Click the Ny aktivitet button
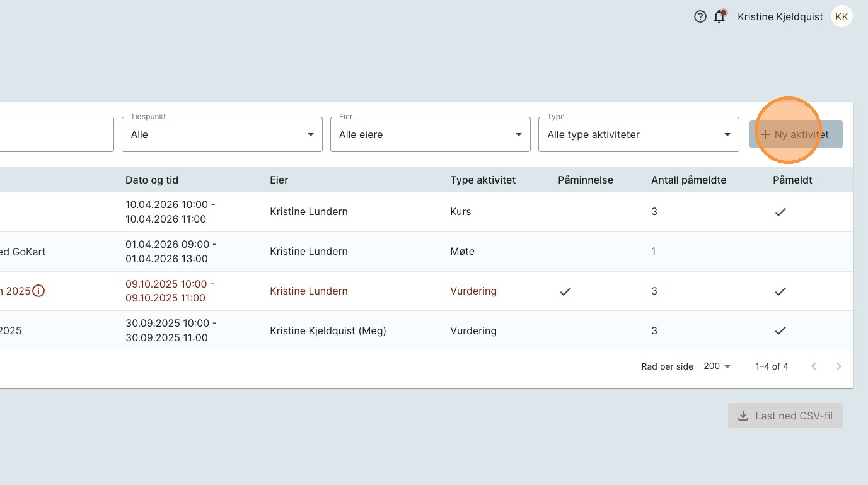Image resolution: width=868 pixels, height=485 pixels. [x=796, y=134]
